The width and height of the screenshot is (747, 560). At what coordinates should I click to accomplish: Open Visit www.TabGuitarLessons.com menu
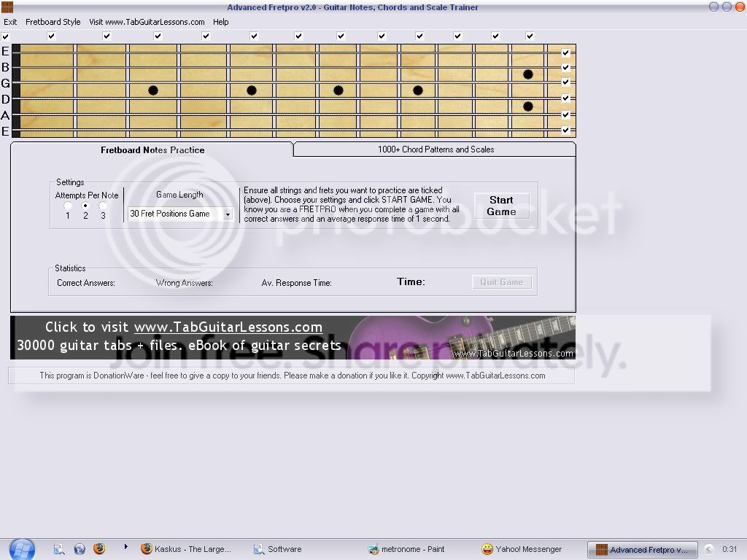point(147,22)
